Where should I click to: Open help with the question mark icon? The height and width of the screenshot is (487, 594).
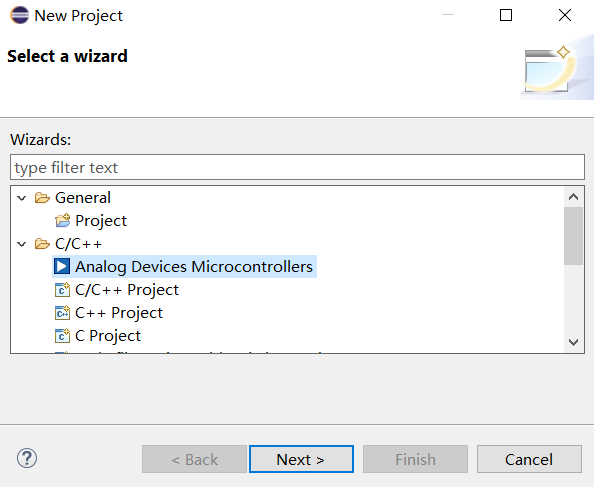(27, 459)
